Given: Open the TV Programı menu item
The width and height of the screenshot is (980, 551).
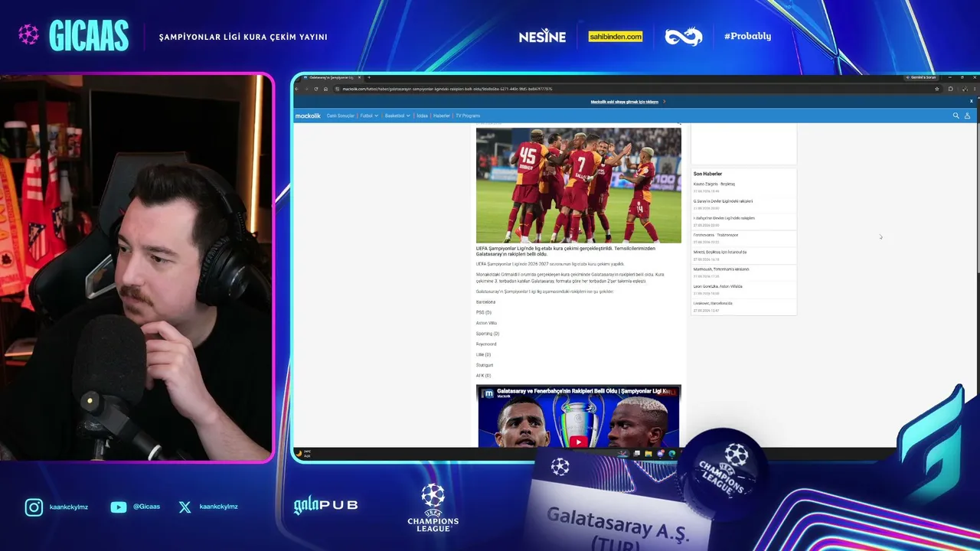Looking at the screenshot, I should [468, 116].
